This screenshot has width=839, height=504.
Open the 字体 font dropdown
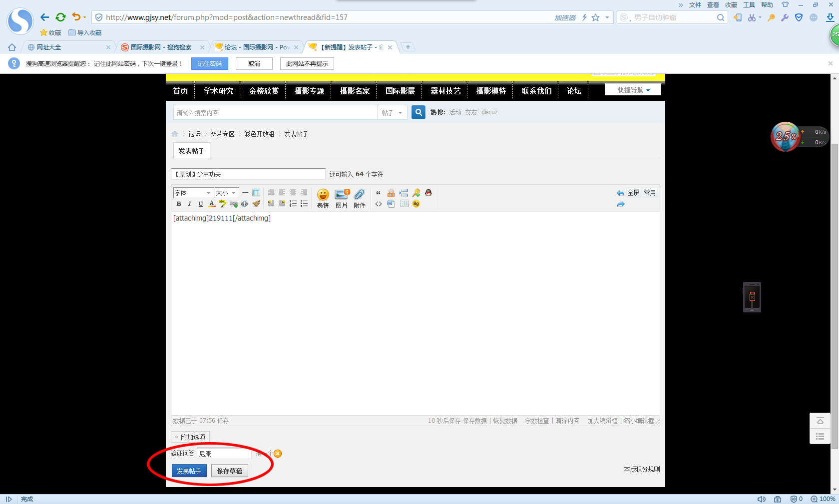(193, 193)
